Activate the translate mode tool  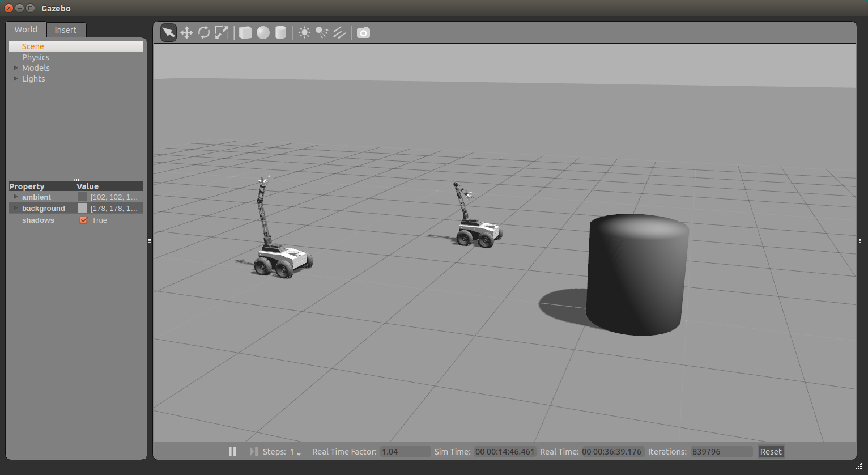(186, 33)
